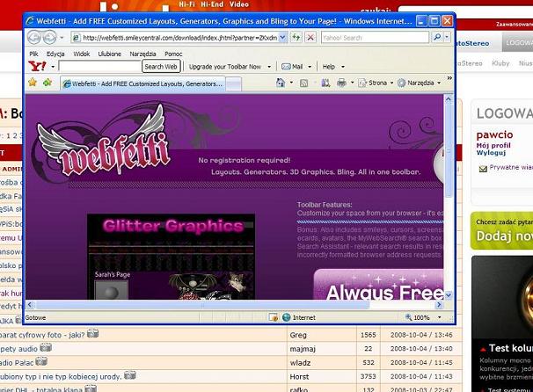The image size is (533, 392).
Task: Click Mój profil link on forum page
Action: click(x=493, y=145)
